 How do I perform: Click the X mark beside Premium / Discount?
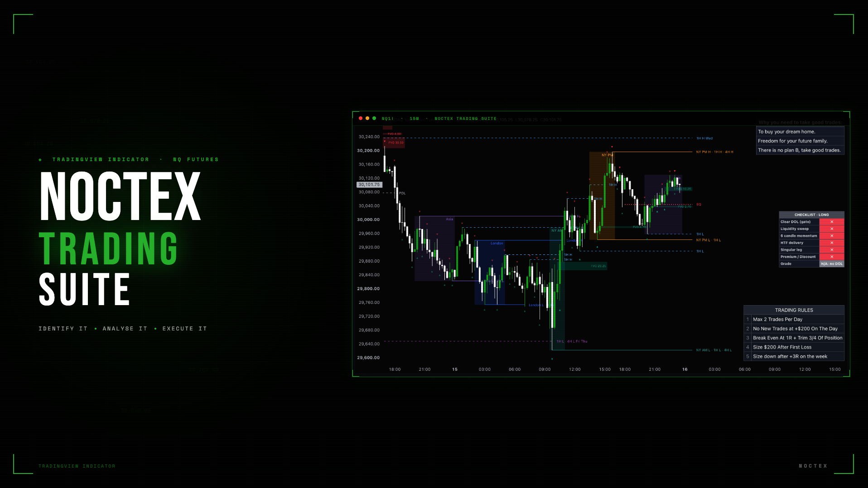832,257
